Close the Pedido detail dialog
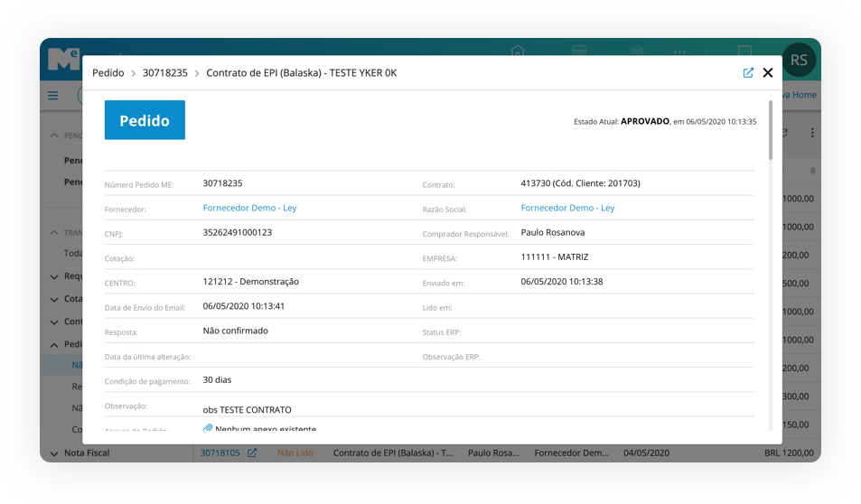This screenshot has height=504, width=861. click(768, 73)
